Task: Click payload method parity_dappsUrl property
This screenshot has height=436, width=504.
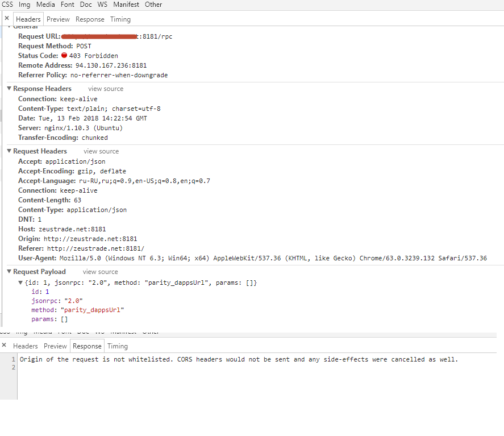Action: click(x=77, y=310)
